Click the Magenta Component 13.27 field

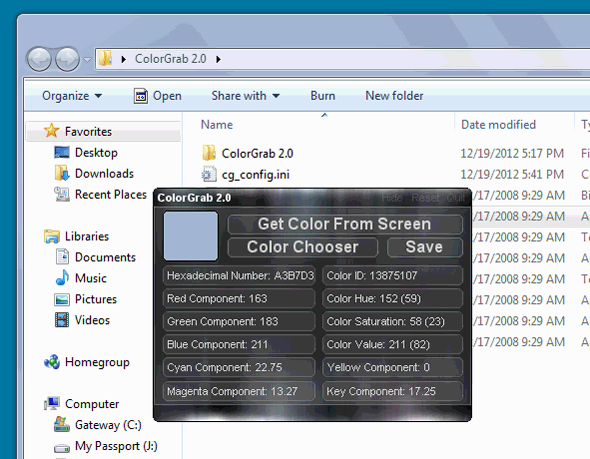(239, 391)
